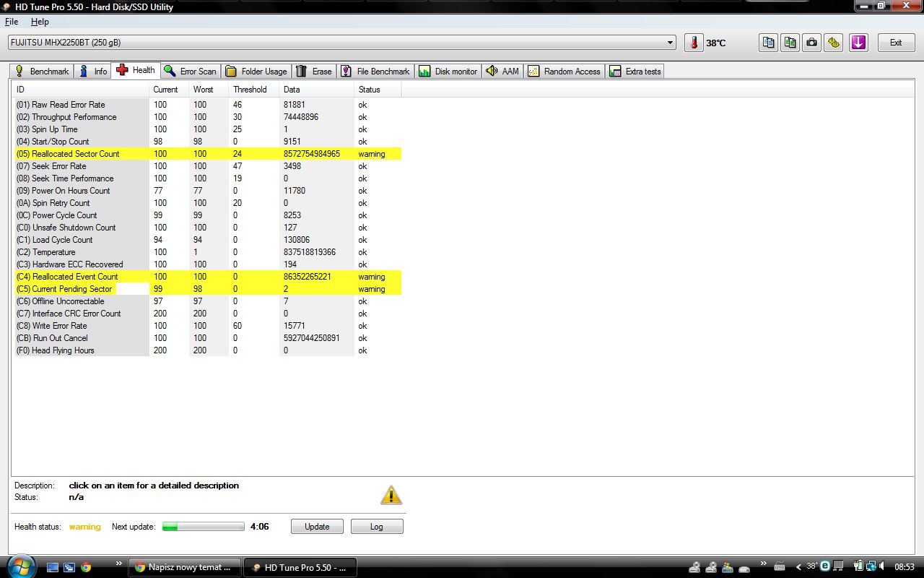
Task: Go to the Folder Usage tab
Action: click(256, 71)
